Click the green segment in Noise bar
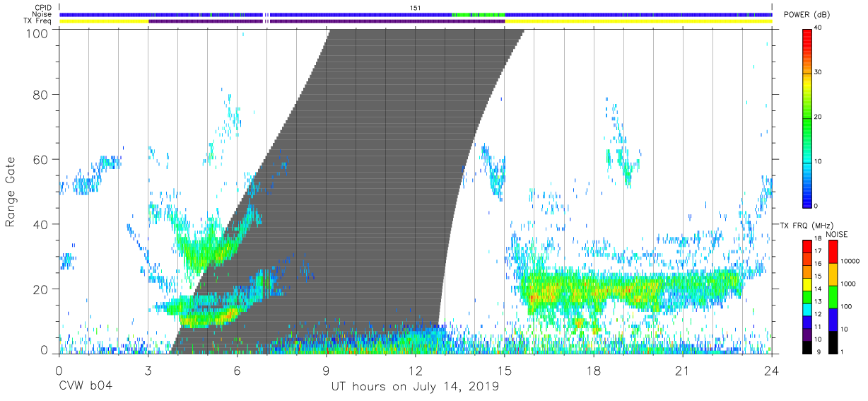Viewport: 868px width, 401px height. click(x=478, y=14)
